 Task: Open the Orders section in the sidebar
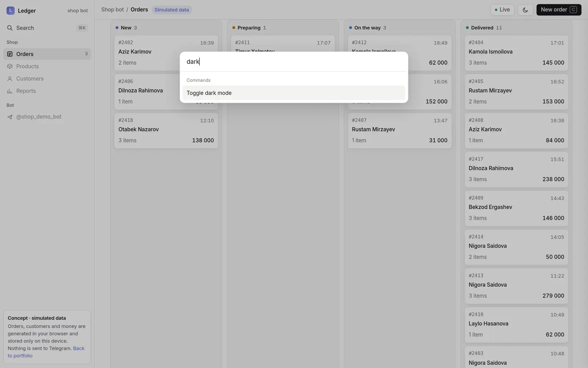47,54
